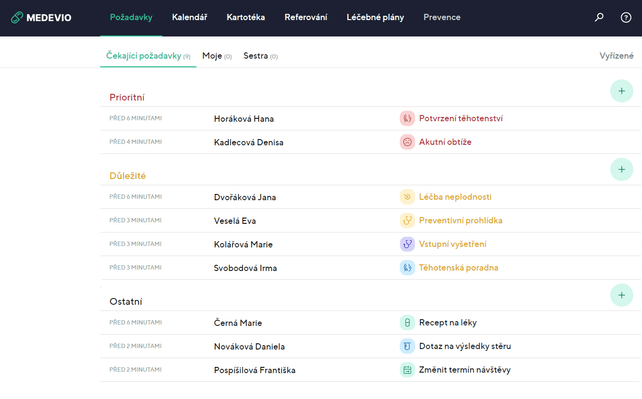Open Léčebné plány in the navigation
This screenshot has width=642, height=399.
point(375,17)
